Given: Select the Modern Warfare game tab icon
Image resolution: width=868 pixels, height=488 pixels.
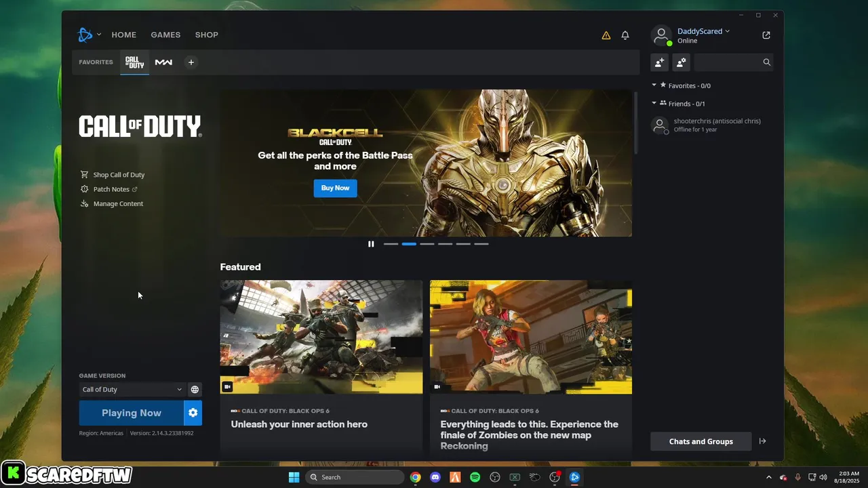Looking at the screenshot, I should point(163,62).
